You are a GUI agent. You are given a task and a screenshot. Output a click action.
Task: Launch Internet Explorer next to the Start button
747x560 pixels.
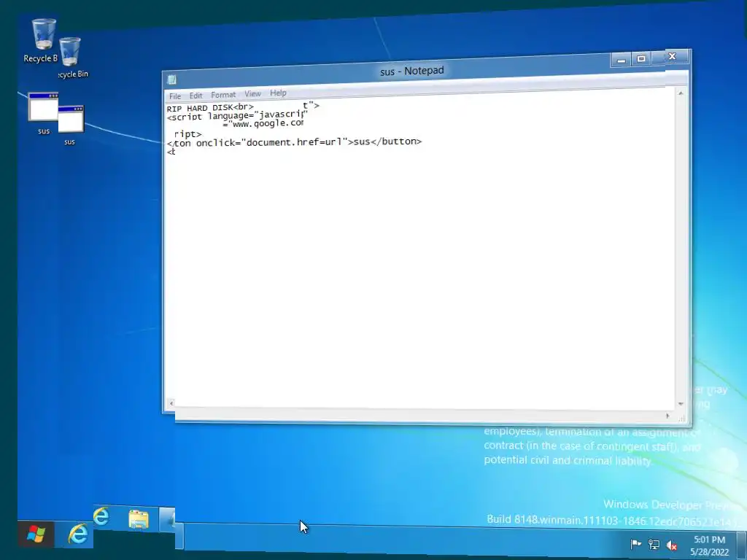(x=77, y=534)
